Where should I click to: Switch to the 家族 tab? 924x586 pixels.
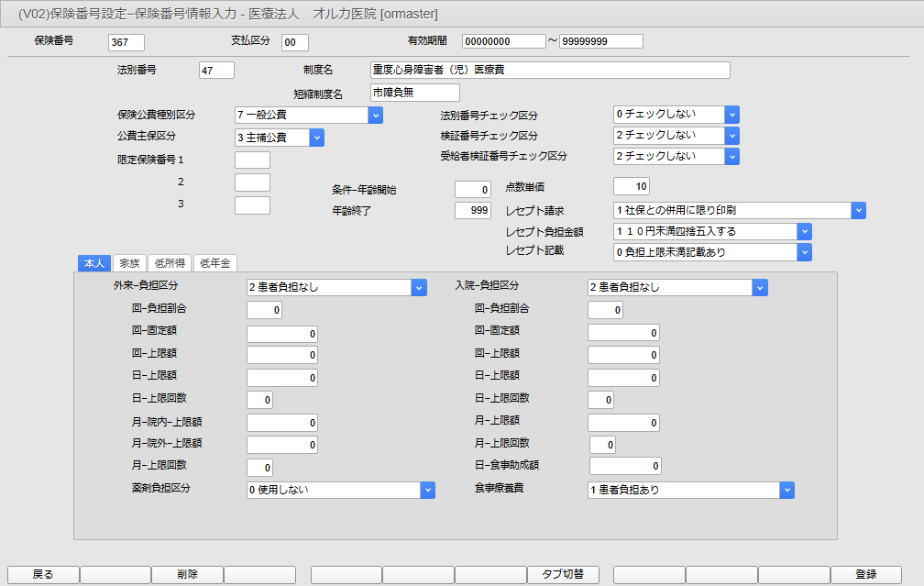coord(129,263)
